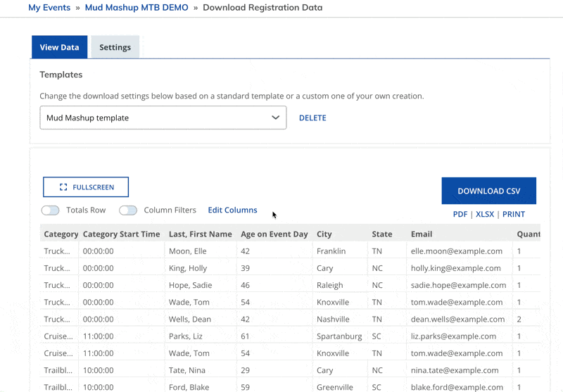The width and height of the screenshot is (563, 392).
Task: Click the City column header
Action: 324,234
